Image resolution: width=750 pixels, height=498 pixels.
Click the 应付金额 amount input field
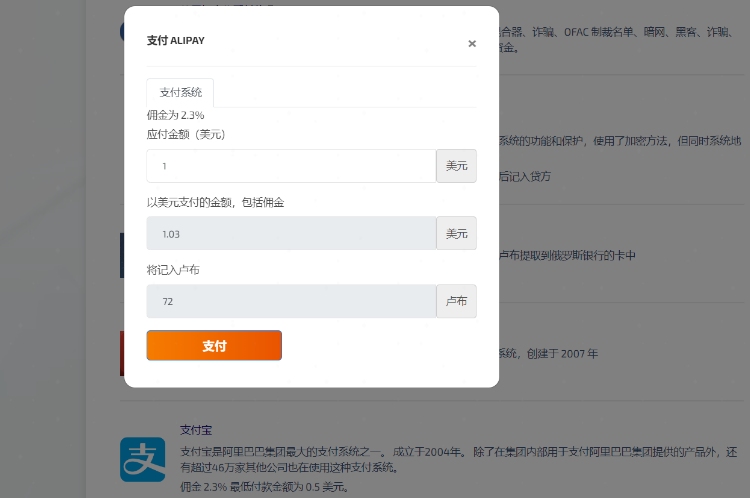(x=291, y=166)
